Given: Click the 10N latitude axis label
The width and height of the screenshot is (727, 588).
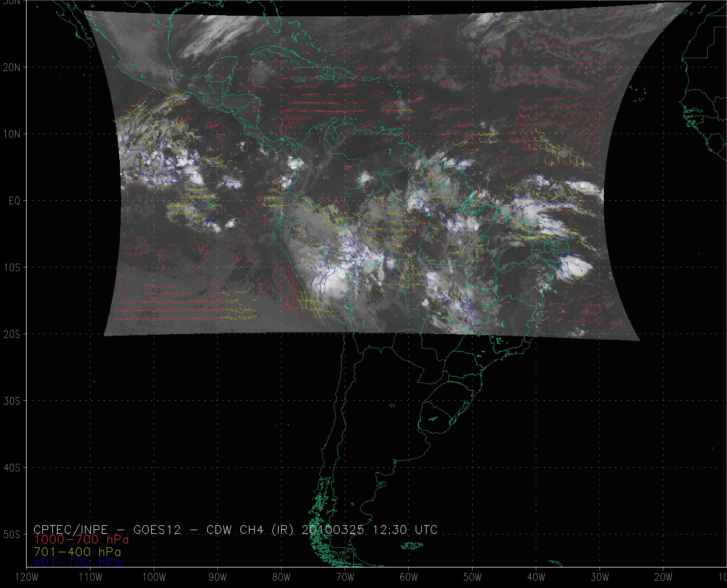Looking at the screenshot, I should click(x=12, y=134).
